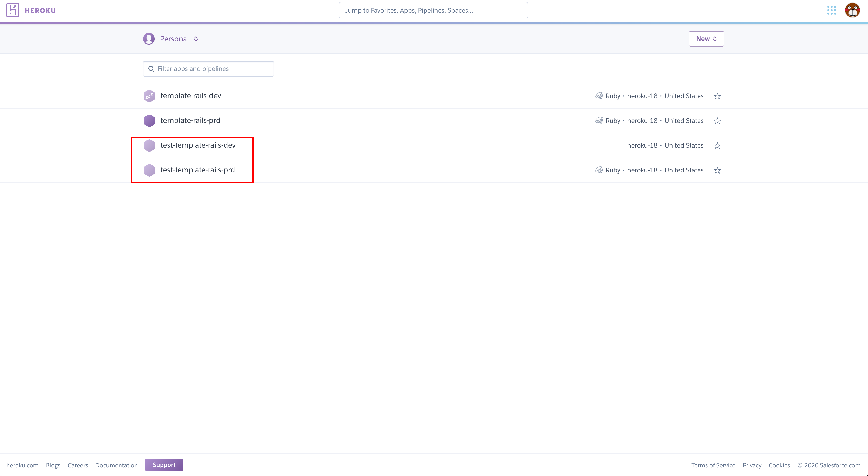Open the test-template-rails-dev app

click(198, 145)
